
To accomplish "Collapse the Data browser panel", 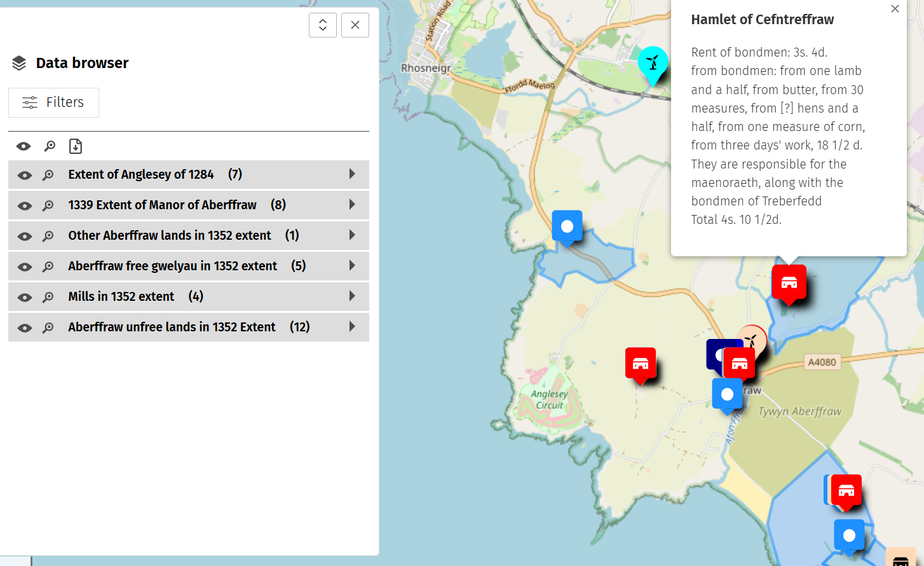I will [323, 25].
